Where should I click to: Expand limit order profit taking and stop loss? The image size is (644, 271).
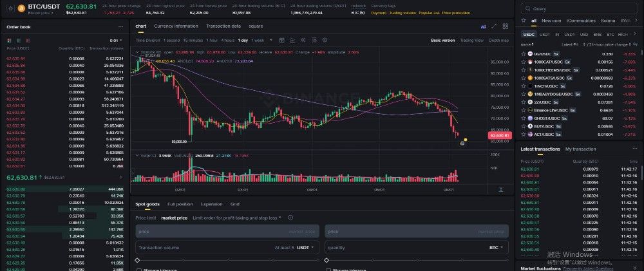237,218
